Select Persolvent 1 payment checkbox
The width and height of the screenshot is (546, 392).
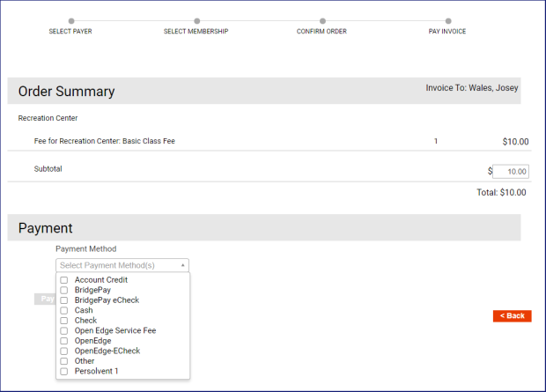(64, 372)
